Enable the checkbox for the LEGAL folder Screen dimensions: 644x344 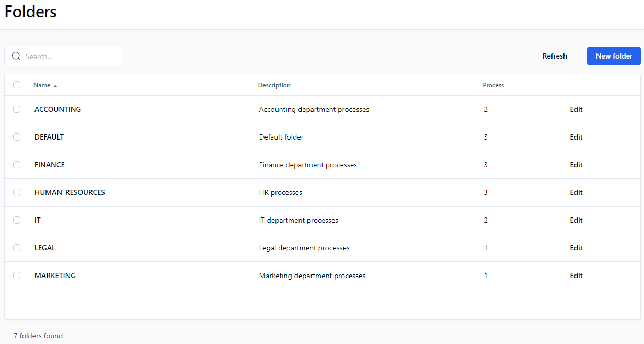coord(16,247)
